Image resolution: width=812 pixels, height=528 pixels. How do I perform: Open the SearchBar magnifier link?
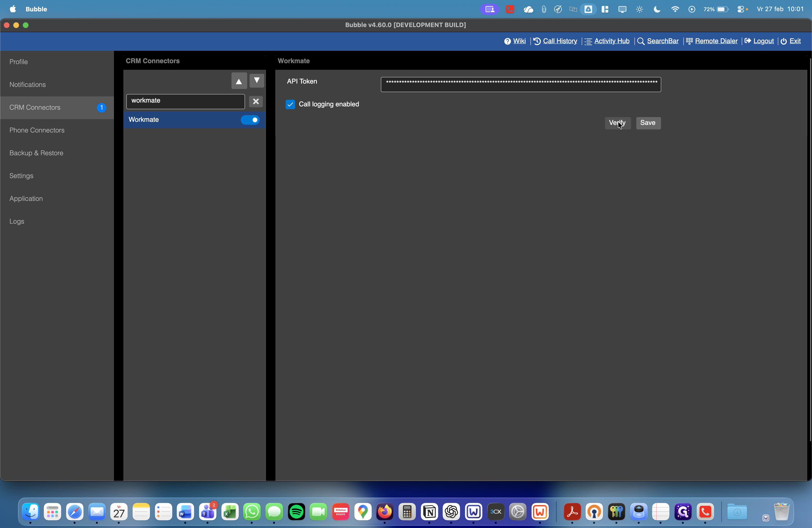click(x=641, y=41)
